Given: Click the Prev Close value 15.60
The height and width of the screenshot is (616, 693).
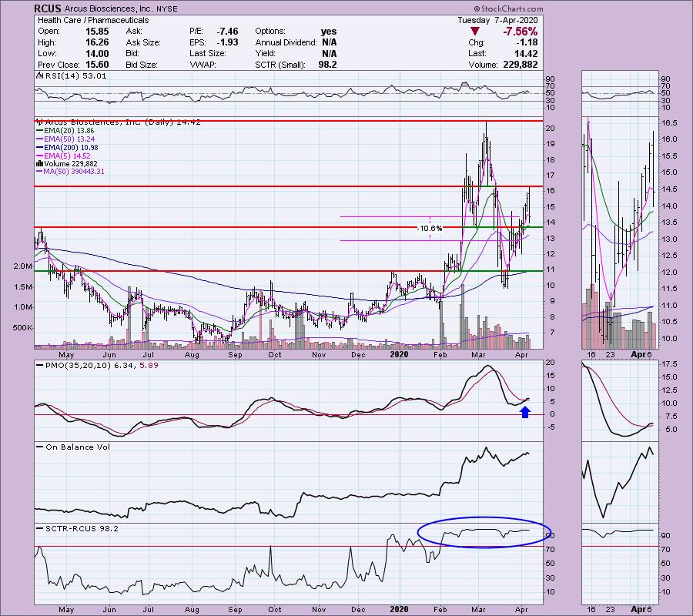Looking at the screenshot, I should click(x=97, y=65).
